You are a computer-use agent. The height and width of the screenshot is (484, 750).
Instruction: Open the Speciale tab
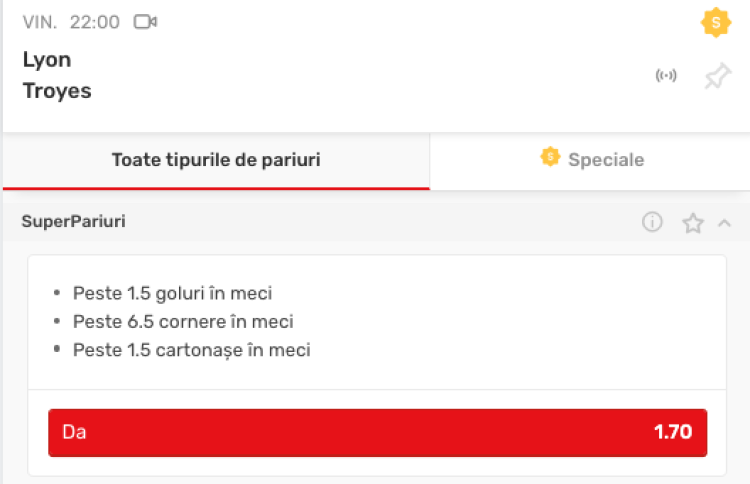pos(606,160)
